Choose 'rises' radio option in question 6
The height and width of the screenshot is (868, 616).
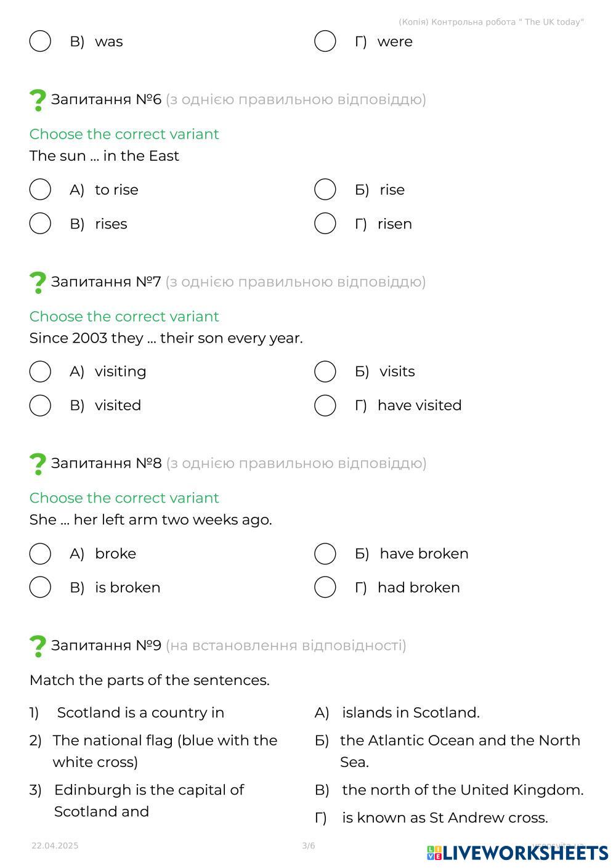click(40, 224)
